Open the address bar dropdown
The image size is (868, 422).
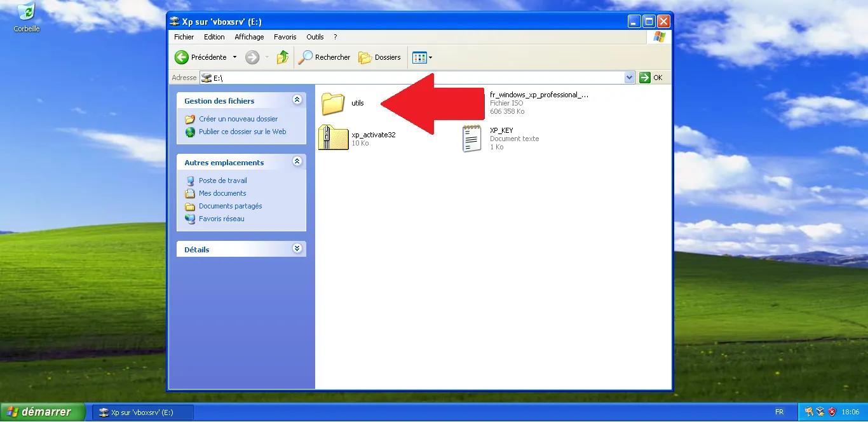(x=628, y=77)
